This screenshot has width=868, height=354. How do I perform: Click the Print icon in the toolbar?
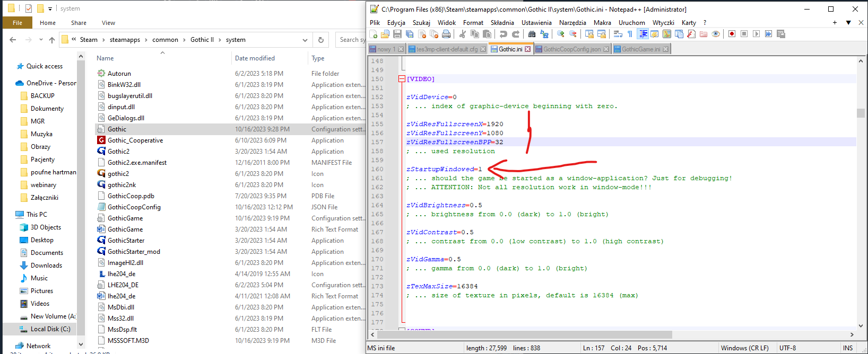click(446, 34)
